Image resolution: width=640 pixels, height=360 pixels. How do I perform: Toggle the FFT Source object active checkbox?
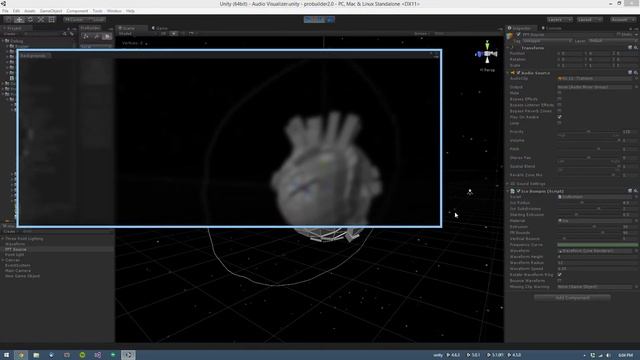[518, 35]
